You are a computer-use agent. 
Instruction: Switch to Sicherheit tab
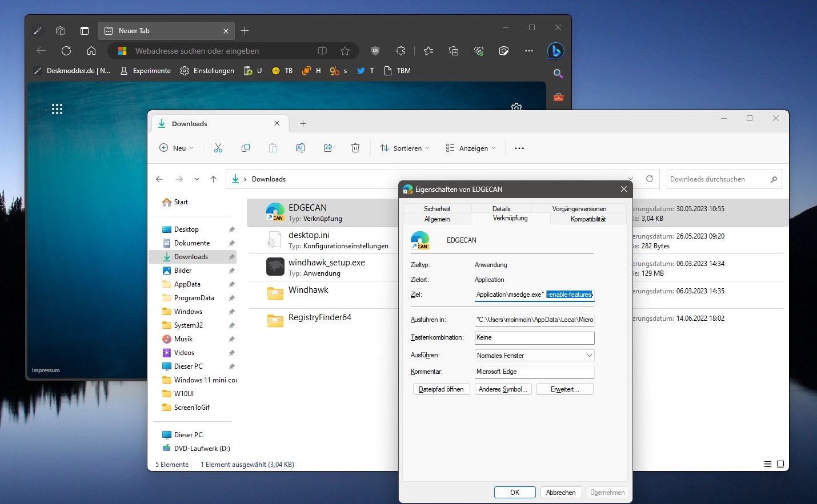coord(437,209)
